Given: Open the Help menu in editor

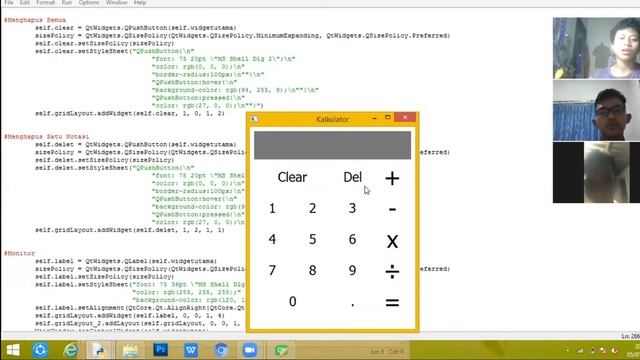Looking at the screenshot, I should tap(140, 3).
